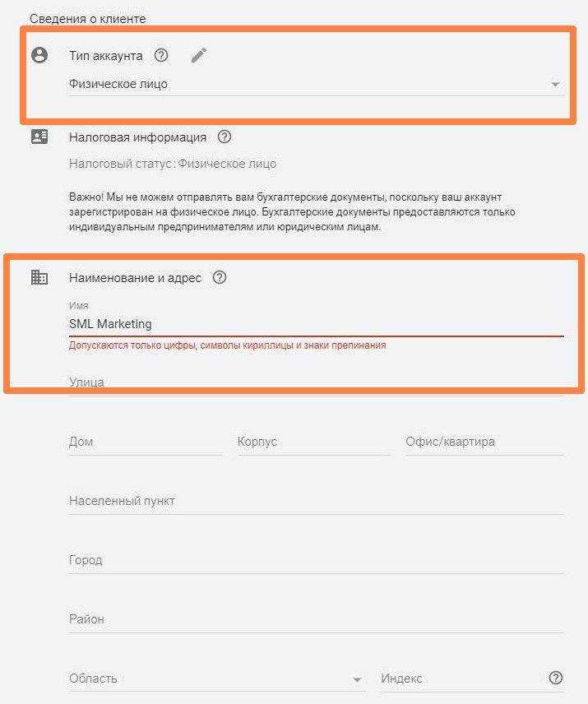Click the tax info contact card icon
The height and width of the screenshot is (704, 588).
[39, 137]
